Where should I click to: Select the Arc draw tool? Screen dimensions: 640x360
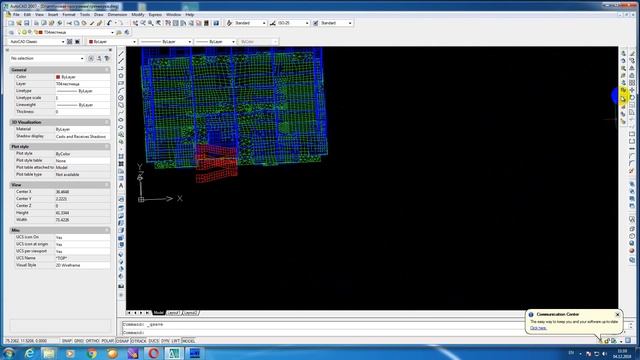pos(121,90)
